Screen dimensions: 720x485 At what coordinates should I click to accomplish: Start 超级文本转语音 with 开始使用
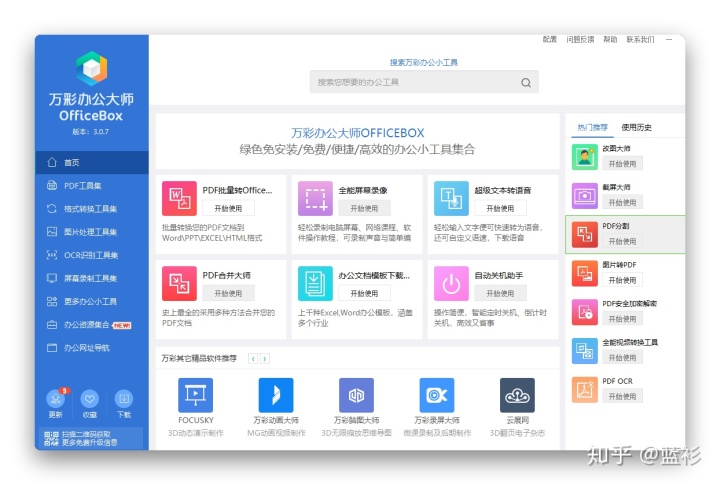tap(500, 208)
